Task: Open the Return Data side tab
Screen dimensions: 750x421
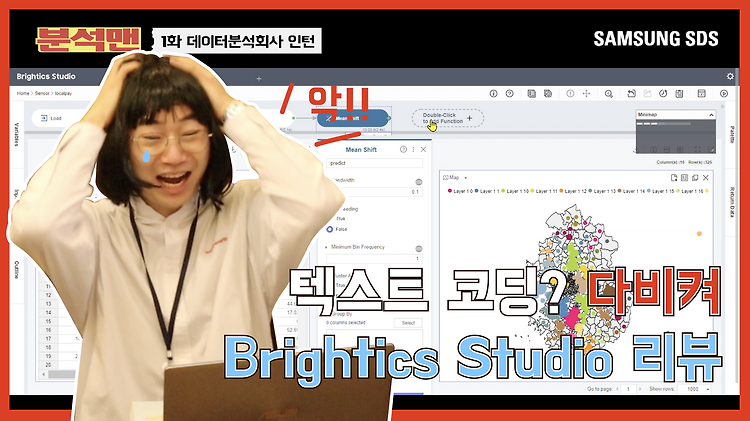Action: (x=732, y=202)
